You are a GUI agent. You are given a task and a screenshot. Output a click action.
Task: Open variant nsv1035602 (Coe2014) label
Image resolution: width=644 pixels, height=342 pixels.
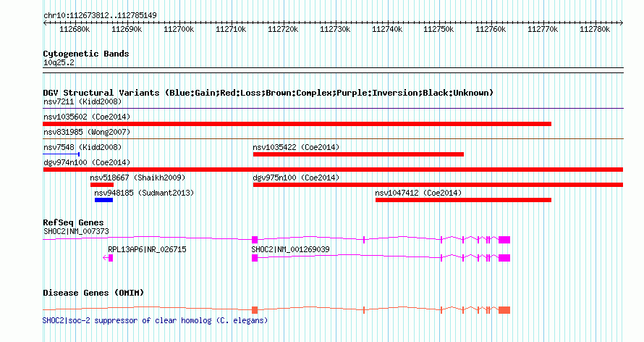tap(87, 117)
